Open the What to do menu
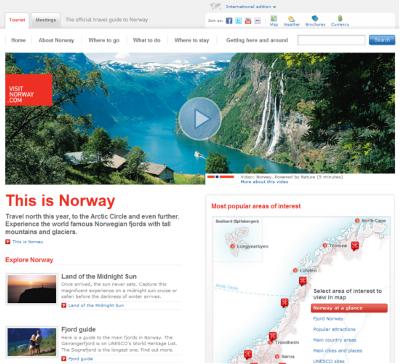The height and width of the screenshot is (364, 400). click(146, 40)
